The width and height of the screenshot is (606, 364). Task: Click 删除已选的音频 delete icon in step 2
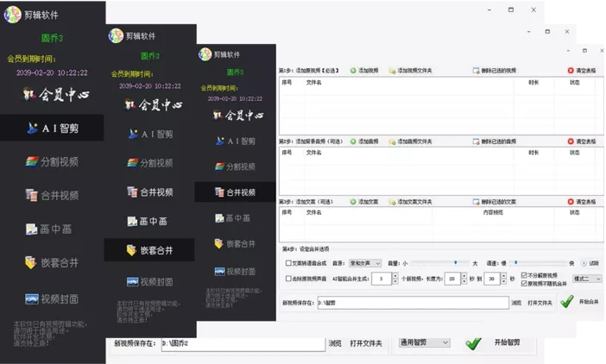(477, 141)
